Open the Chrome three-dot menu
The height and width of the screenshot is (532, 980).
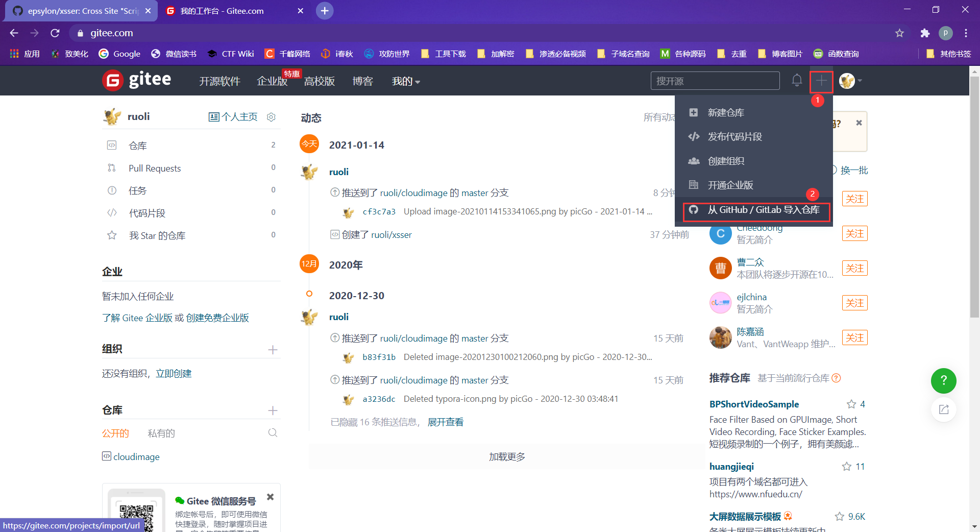pos(966,33)
